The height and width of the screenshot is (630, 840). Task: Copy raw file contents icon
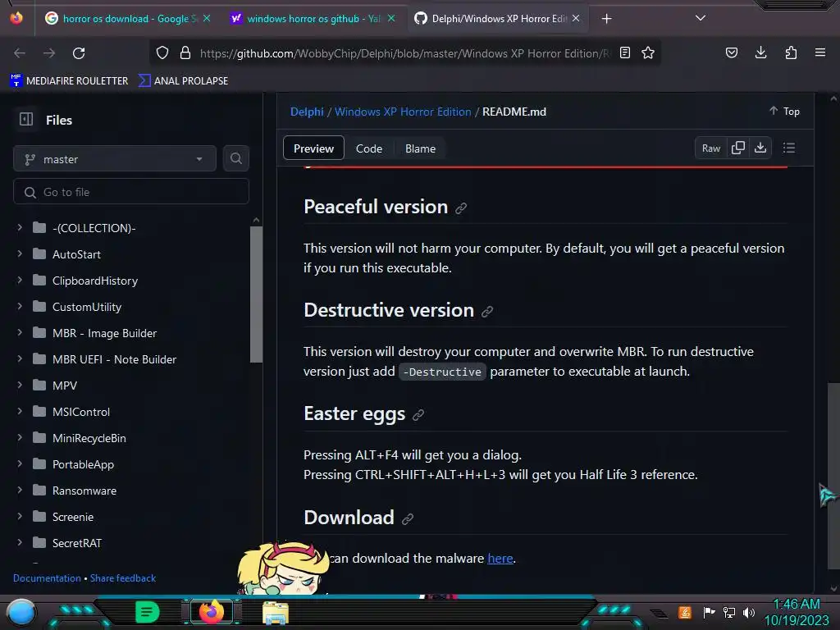737,148
